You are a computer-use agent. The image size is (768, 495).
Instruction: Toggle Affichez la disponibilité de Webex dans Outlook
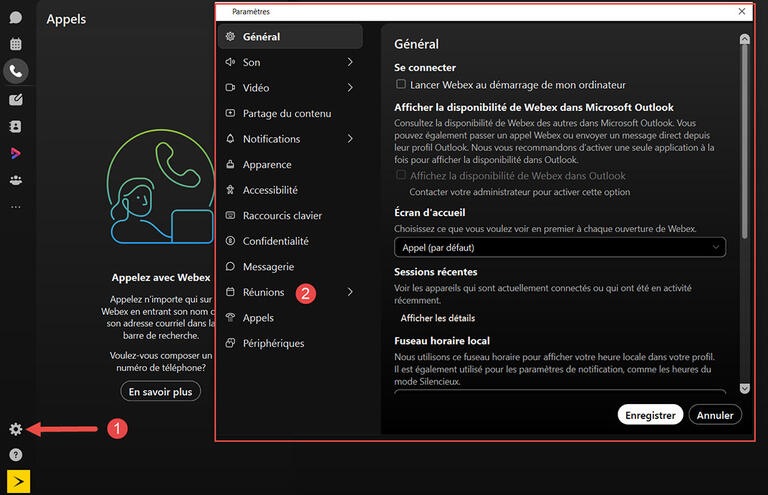401,176
